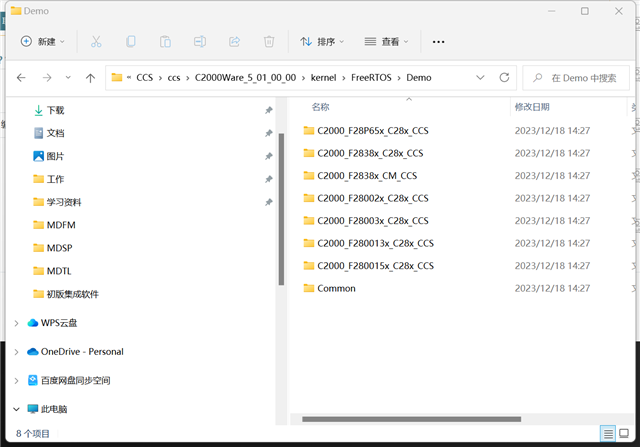Image resolution: width=640 pixels, height=447 pixels.
Task: Open the MDSP folder in navigation pane
Action: pos(53,248)
